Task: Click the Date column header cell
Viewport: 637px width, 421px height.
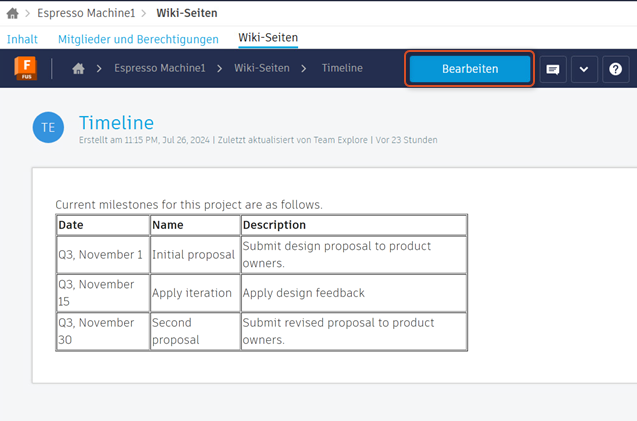Action: 103,225
